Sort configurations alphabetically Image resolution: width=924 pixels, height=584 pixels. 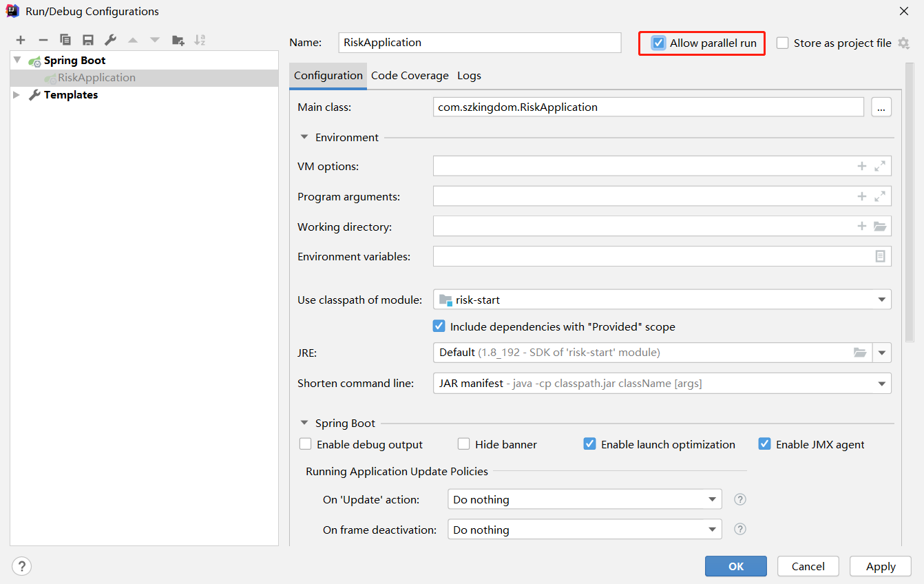(200, 41)
